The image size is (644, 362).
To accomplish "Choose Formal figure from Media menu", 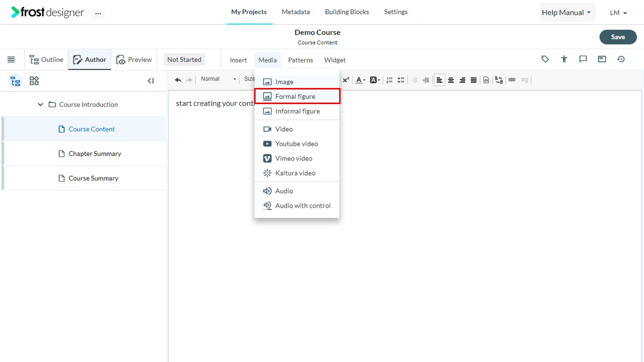I will tap(297, 96).
